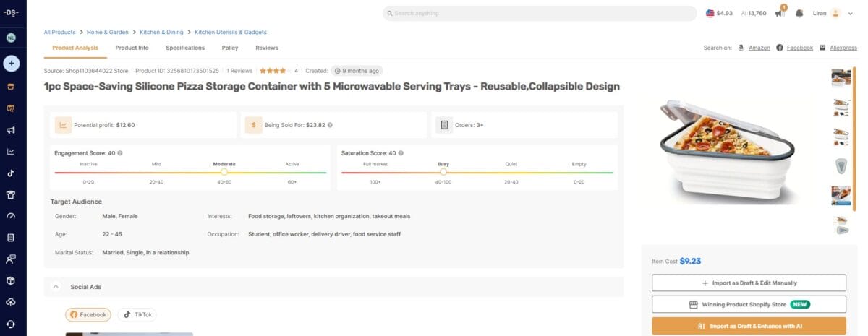Open the speedometer gauge icon in sidebar
The width and height of the screenshot is (868, 336).
(x=11, y=216)
